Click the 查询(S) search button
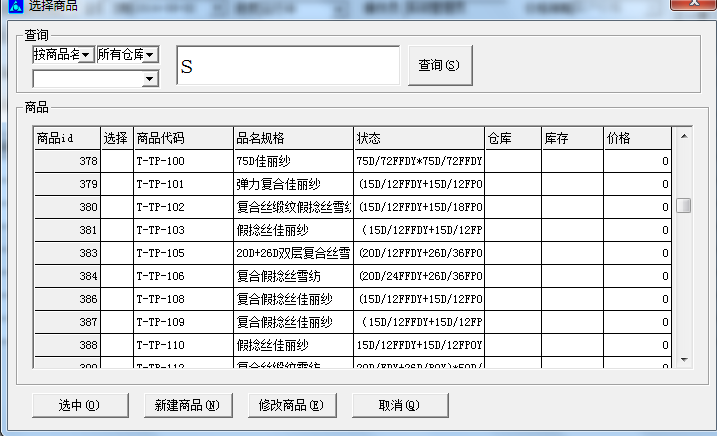The image size is (717, 436). coord(440,65)
